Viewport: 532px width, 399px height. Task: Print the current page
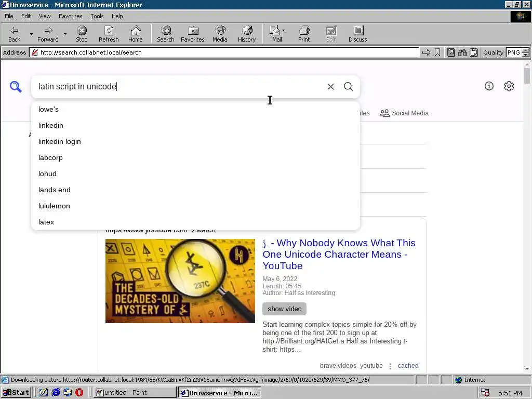304,34
